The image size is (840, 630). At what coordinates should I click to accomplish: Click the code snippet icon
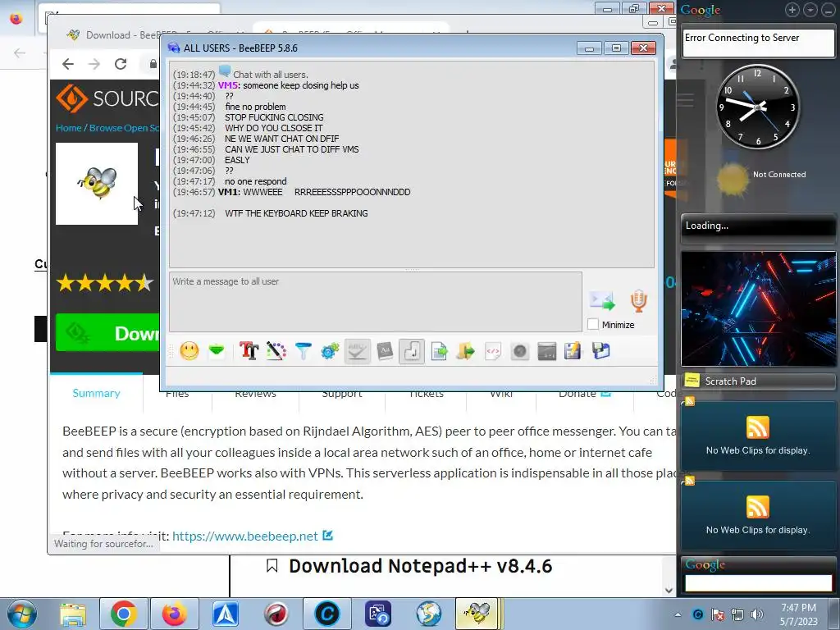[493, 351]
